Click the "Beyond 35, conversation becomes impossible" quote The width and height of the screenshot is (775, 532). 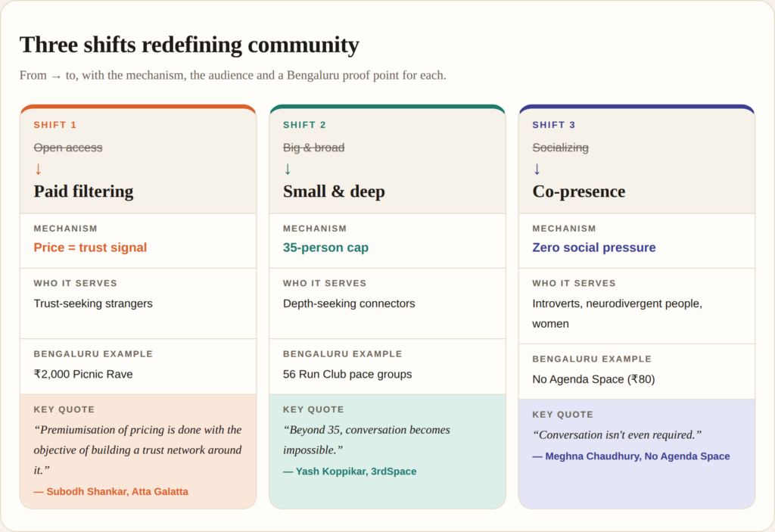pyautogui.click(x=367, y=440)
